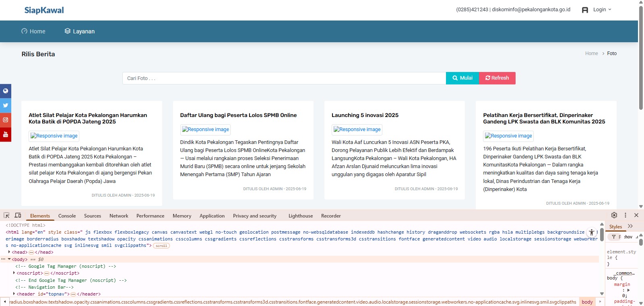Image resolution: width=644 pixels, height=306 pixels.
Task: Open DevTools three-dot customize menu
Action: pyautogui.click(x=625, y=215)
